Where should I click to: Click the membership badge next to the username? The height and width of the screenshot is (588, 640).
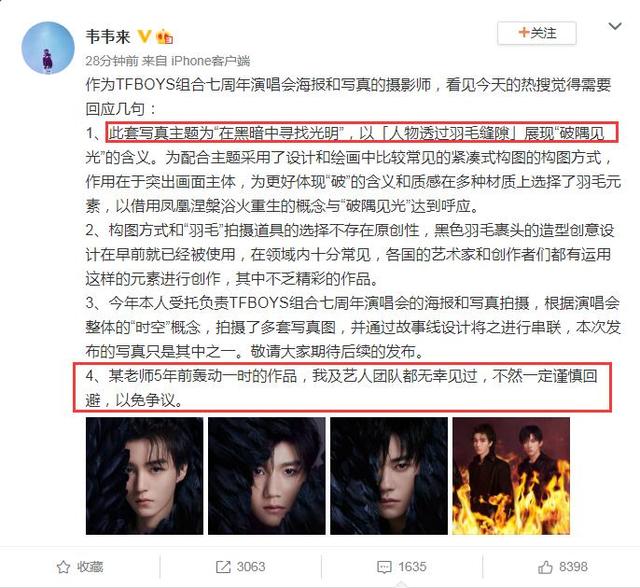[164, 36]
